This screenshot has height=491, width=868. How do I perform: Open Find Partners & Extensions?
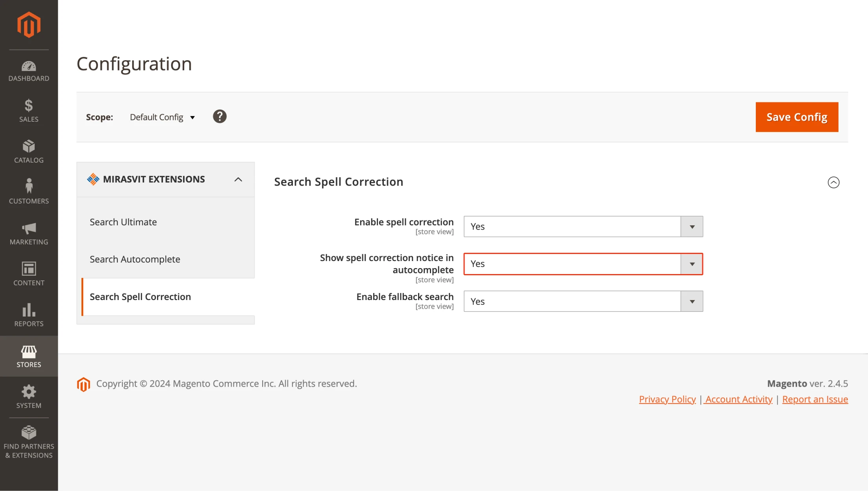tap(28, 441)
